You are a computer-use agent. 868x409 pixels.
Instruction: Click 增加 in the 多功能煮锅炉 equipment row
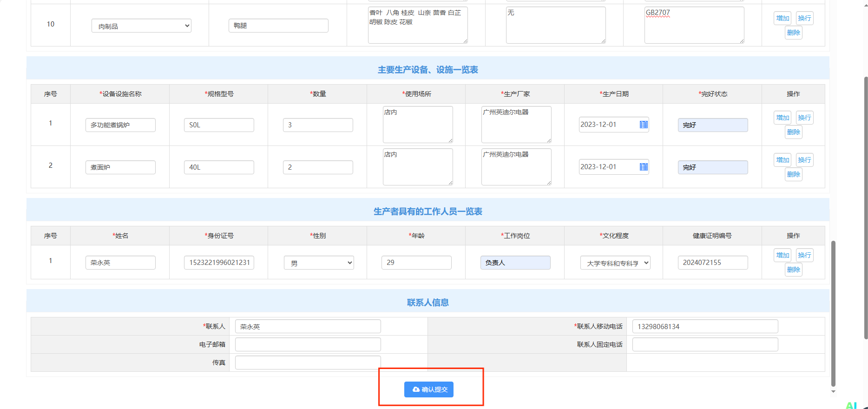pos(783,118)
